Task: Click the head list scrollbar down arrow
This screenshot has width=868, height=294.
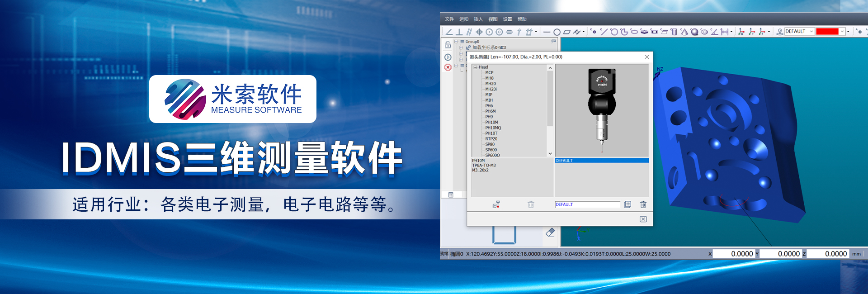Action: [x=550, y=154]
